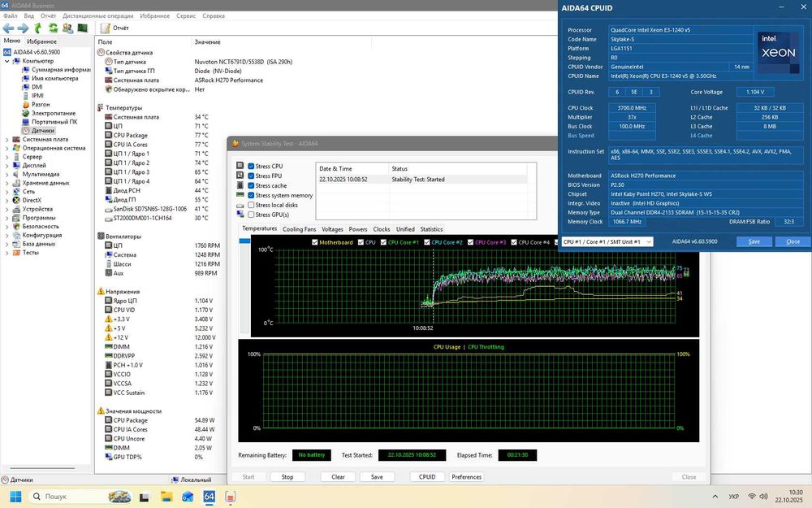Click the blue graph selector bar

click(x=244, y=241)
